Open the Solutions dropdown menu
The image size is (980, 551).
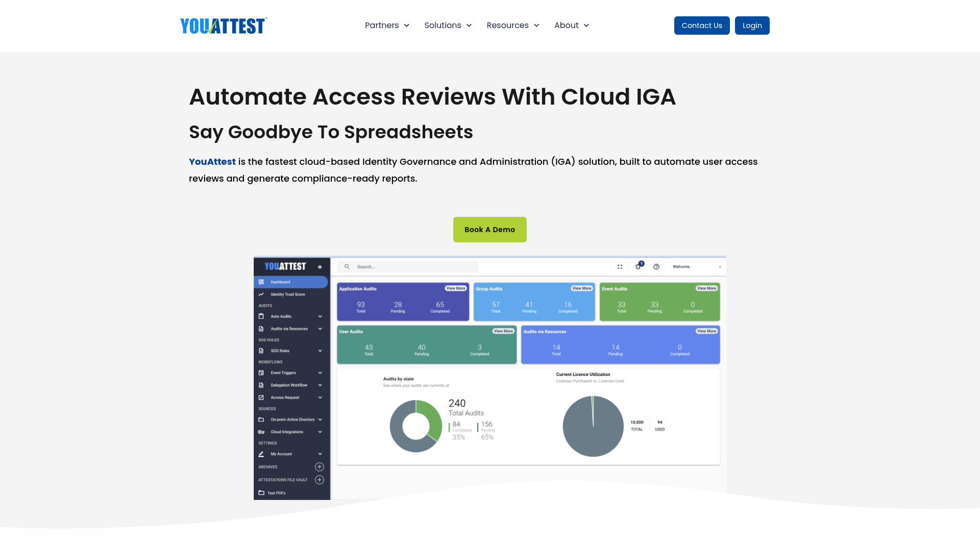(448, 26)
